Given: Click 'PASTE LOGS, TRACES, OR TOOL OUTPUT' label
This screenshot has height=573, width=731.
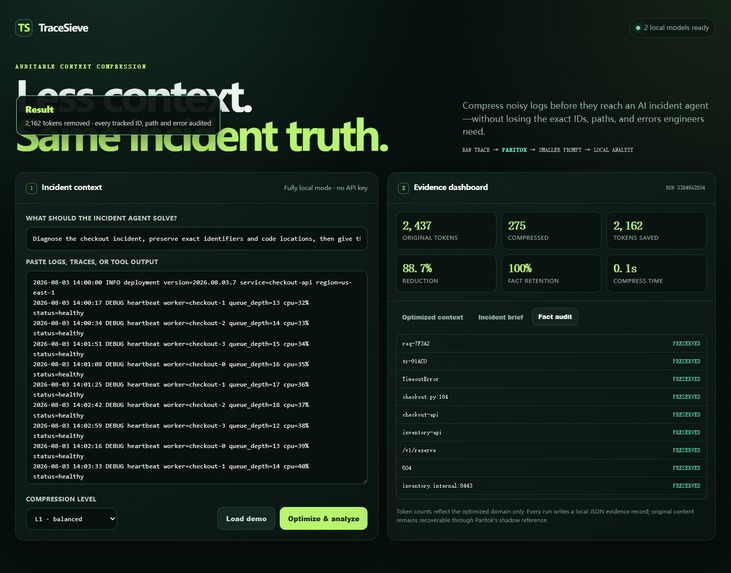Looking at the screenshot, I should [x=92, y=262].
